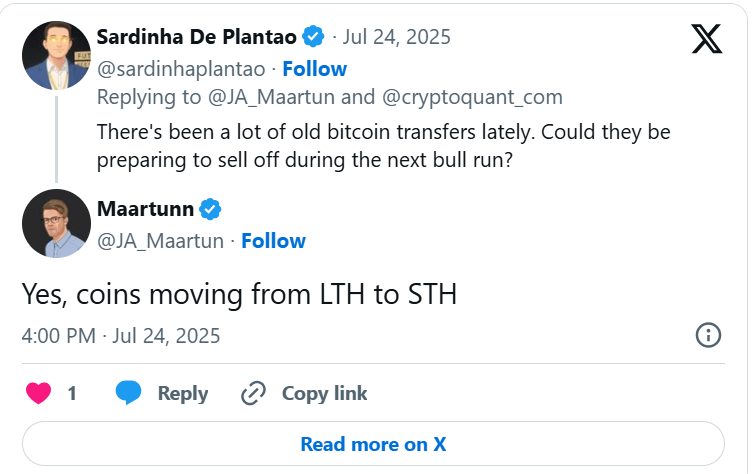
Task: Click the Reply text label
Action: pos(183,393)
